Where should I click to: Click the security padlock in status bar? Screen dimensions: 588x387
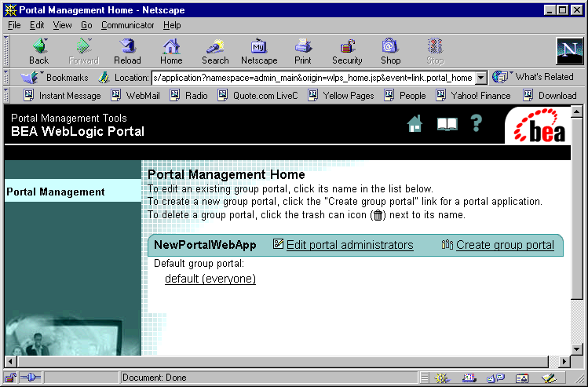point(10,378)
